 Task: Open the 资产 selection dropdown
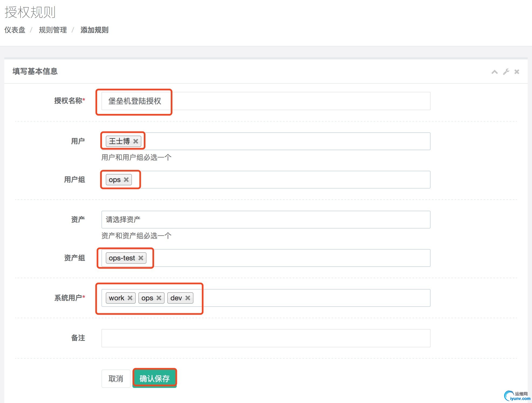point(265,220)
